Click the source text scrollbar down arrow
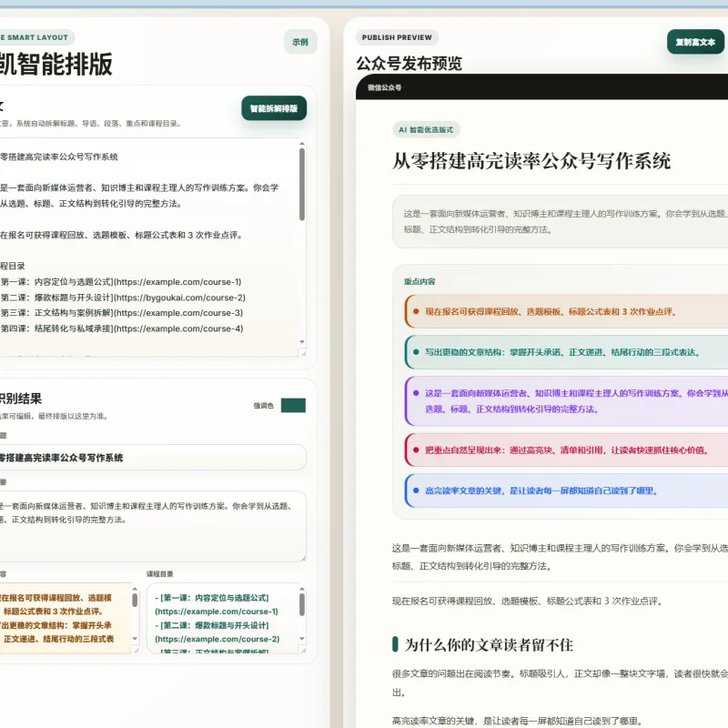 pos(302,342)
